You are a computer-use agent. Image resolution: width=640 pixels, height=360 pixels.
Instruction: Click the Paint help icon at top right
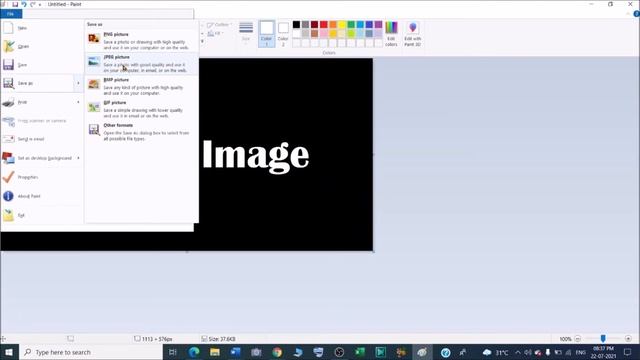click(636, 14)
